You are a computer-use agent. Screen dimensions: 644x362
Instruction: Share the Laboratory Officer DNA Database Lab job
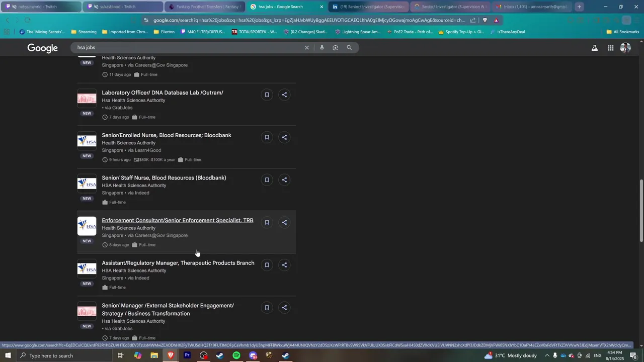[x=284, y=95]
